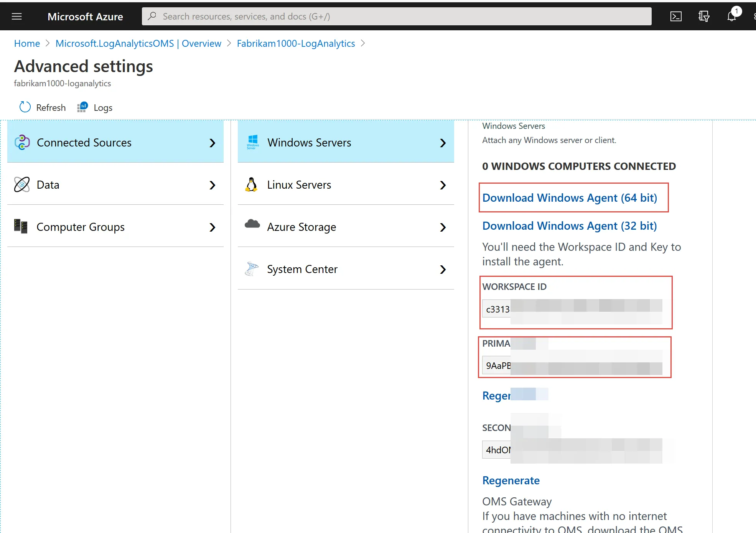Screen dimensions: 756x533
Task: Expand the Data settings chevron
Action: tap(212, 185)
